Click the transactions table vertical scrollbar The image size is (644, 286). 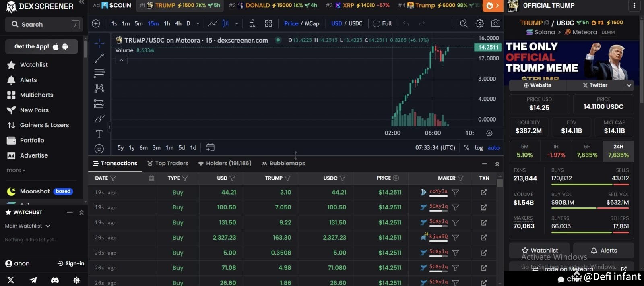(x=500, y=183)
